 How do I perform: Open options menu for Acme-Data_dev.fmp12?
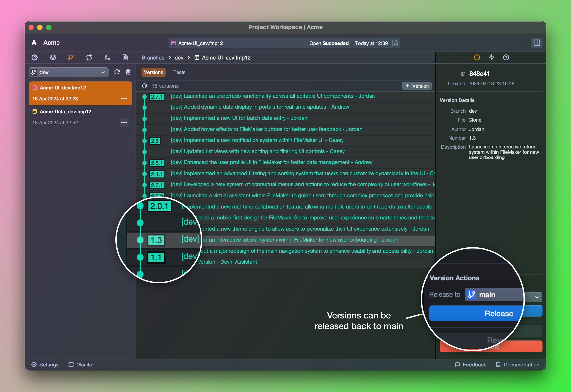(x=124, y=123)
